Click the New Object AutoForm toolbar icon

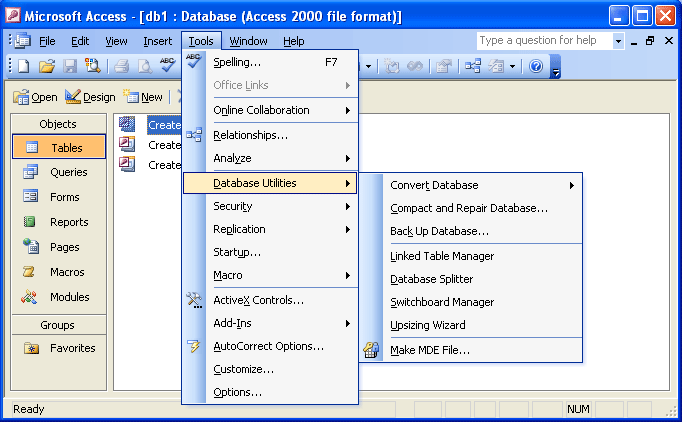(496, 66)
